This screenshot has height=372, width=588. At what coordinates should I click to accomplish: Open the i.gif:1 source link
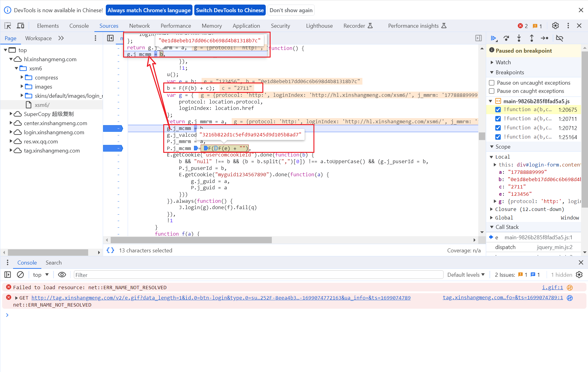pos(552,287)
